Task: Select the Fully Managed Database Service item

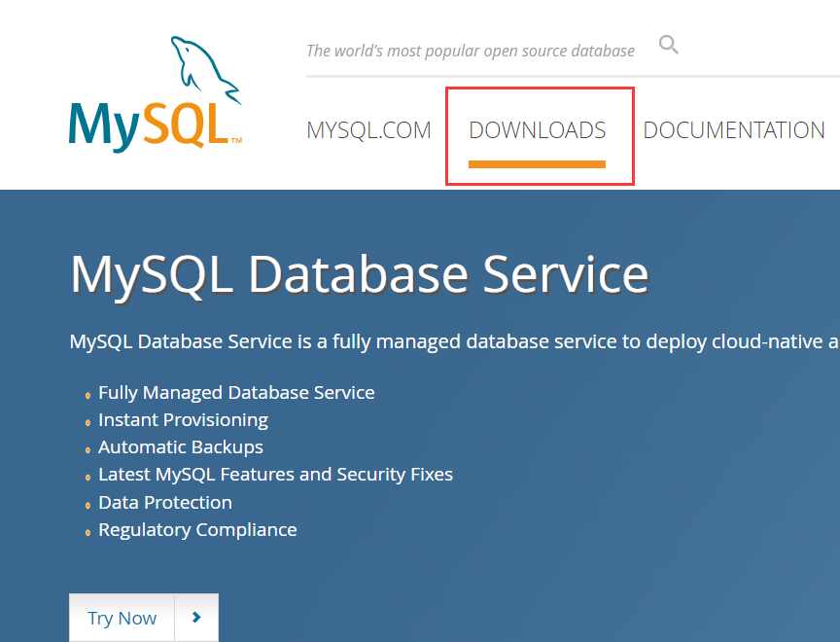Action: pyautogui.click(x=236, y=393)
